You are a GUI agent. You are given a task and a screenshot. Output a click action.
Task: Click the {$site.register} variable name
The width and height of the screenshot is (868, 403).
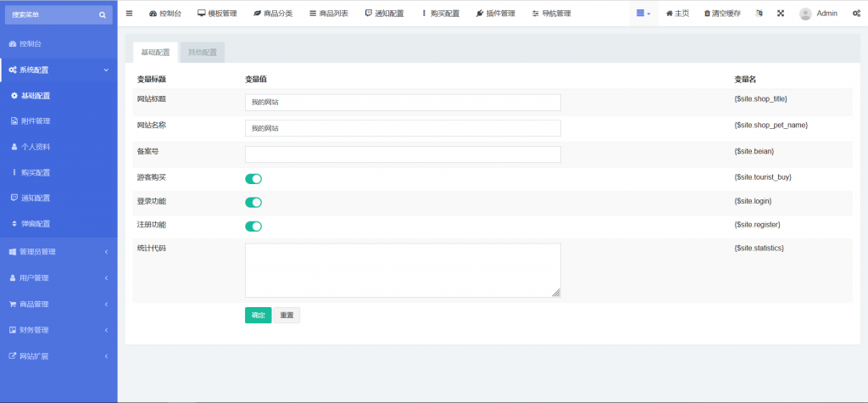point(757,225)
